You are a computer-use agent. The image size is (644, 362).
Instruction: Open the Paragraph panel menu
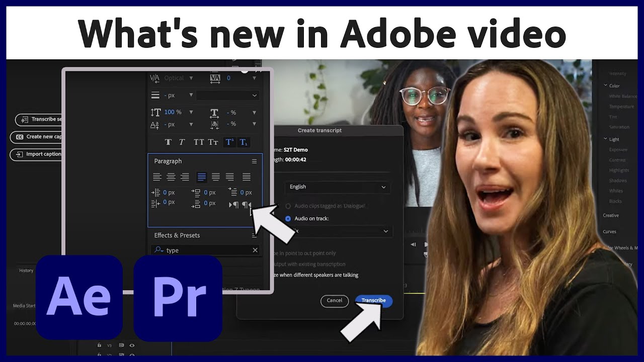(x=254, y=161)
